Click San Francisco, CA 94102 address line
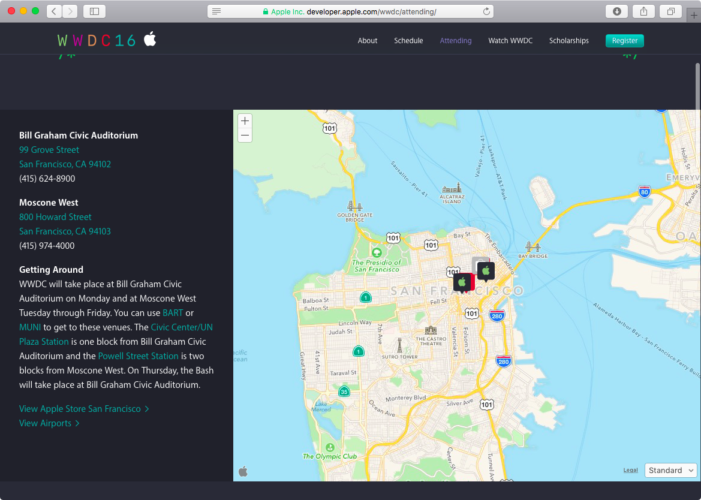 click(x=65, y=164)
